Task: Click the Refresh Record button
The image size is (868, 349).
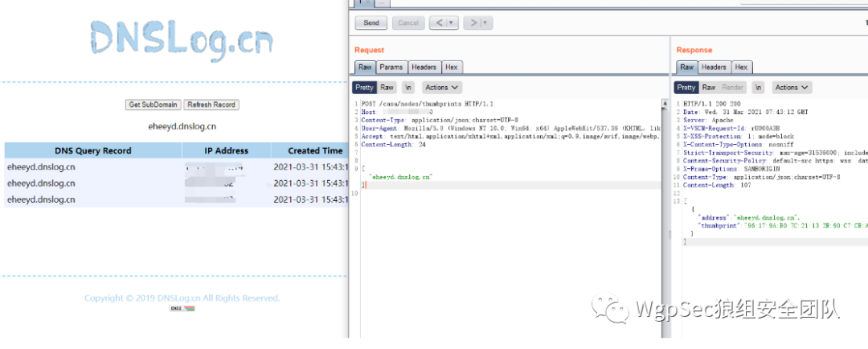Action: tap(211, 105)
